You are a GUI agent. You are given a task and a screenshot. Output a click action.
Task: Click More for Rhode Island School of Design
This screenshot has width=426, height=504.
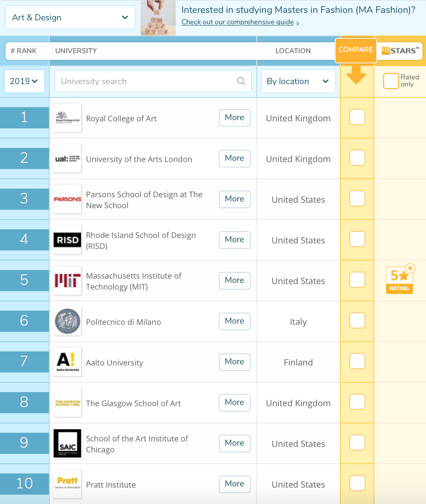[235, 239]
